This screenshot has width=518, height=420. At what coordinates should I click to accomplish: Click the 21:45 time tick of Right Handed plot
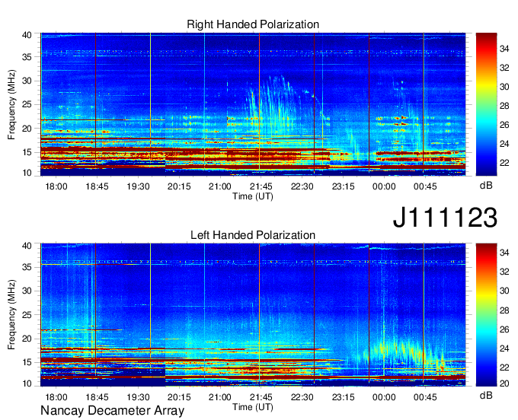(261, 186)
